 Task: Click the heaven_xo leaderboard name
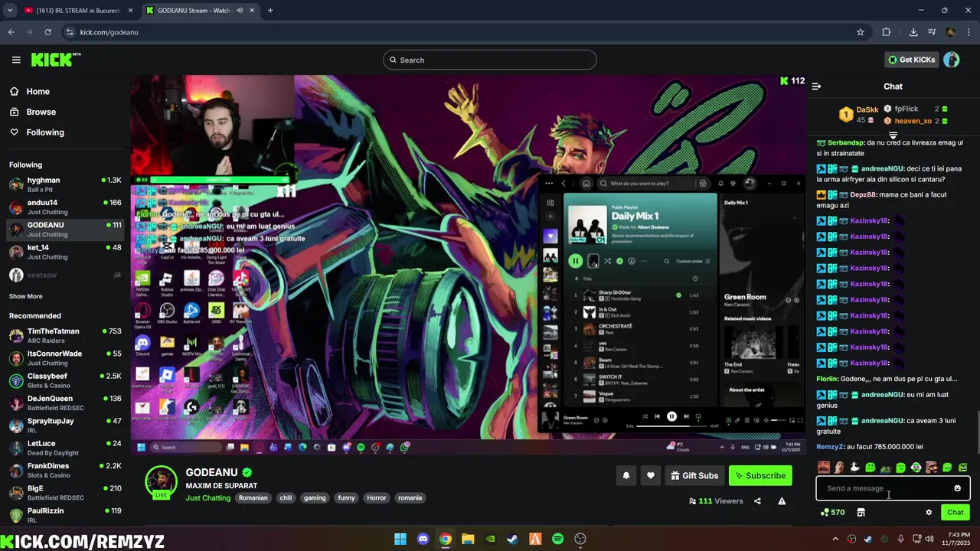point(913,121)
